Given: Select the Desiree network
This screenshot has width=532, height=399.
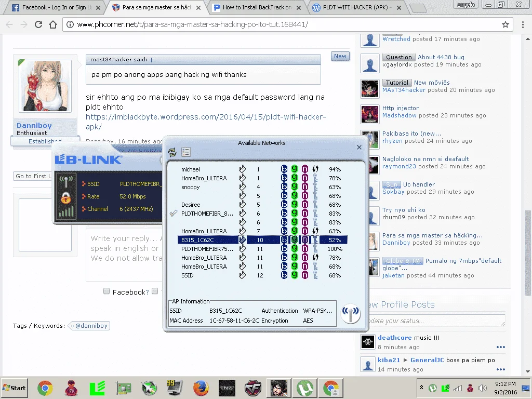Looking at the screenshot, I should pos(262,205).
